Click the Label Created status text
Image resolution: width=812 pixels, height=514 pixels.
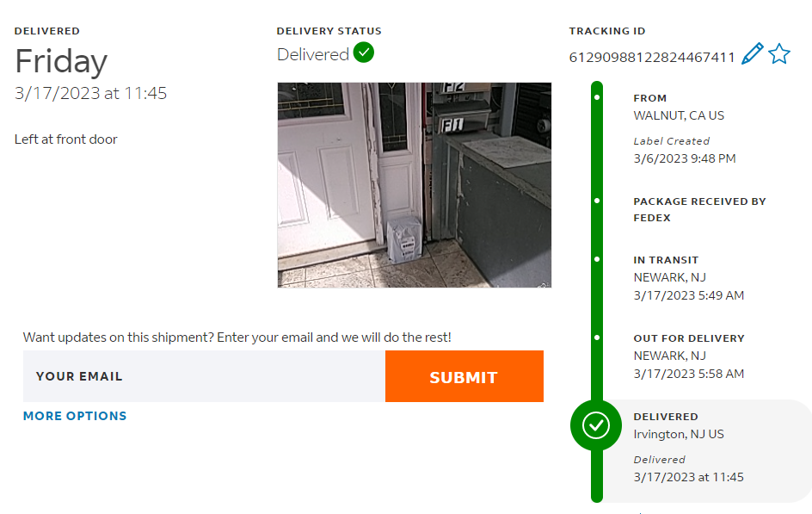tap(671, 141)
